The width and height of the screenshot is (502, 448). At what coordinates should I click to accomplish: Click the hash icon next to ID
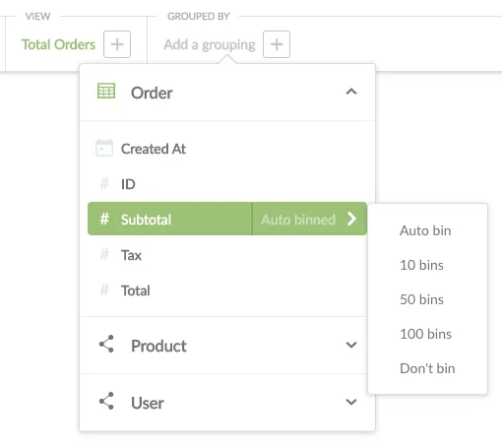104,183
